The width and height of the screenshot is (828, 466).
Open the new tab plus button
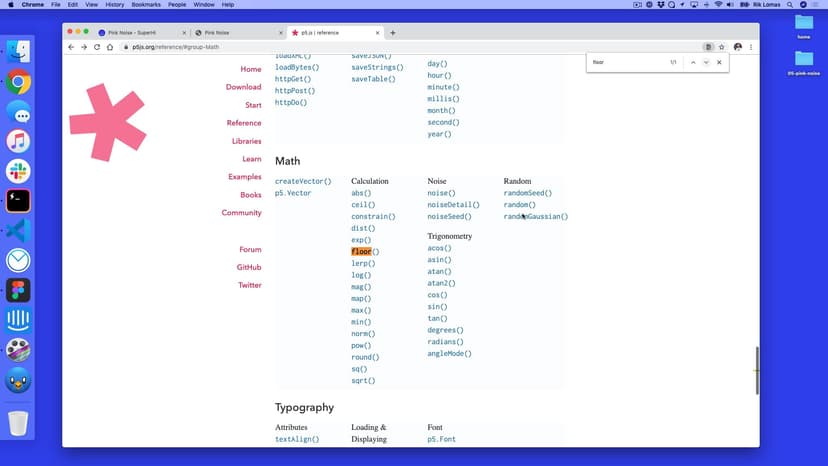point(393,33)
